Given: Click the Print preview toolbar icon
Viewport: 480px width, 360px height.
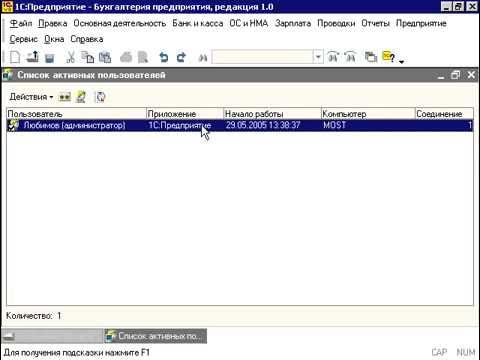Looking at the screenshot, I should point(143,57).
